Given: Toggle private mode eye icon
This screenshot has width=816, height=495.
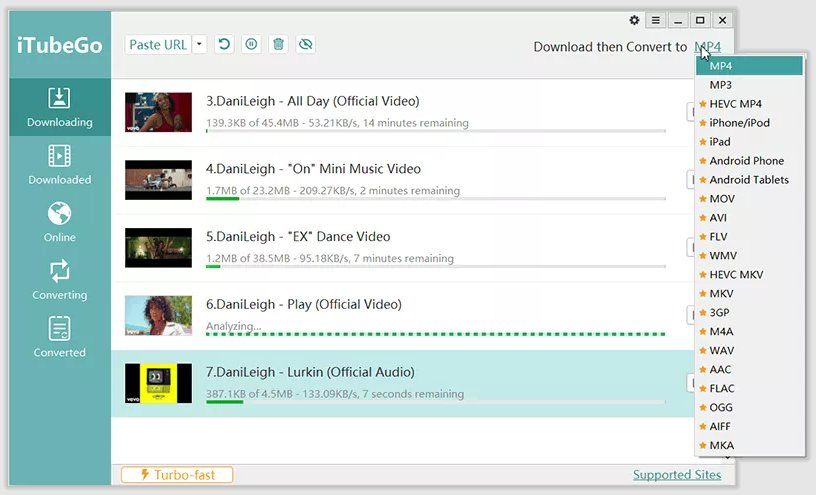Looking at the screenshot, I should (305, 44).
